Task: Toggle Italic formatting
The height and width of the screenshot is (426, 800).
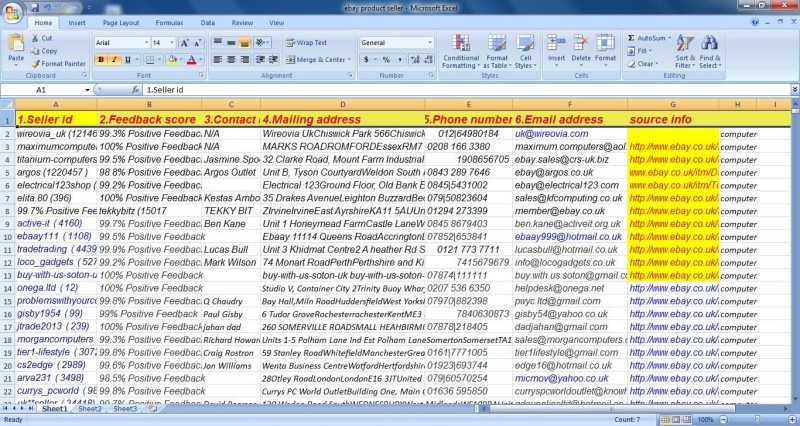Action: pyautogui.click(x=114, y=60)
